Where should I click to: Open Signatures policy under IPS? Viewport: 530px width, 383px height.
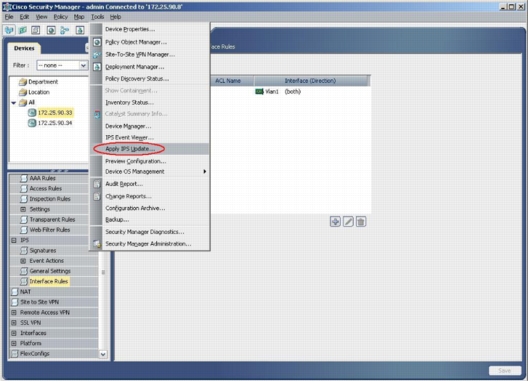(43, 251)
